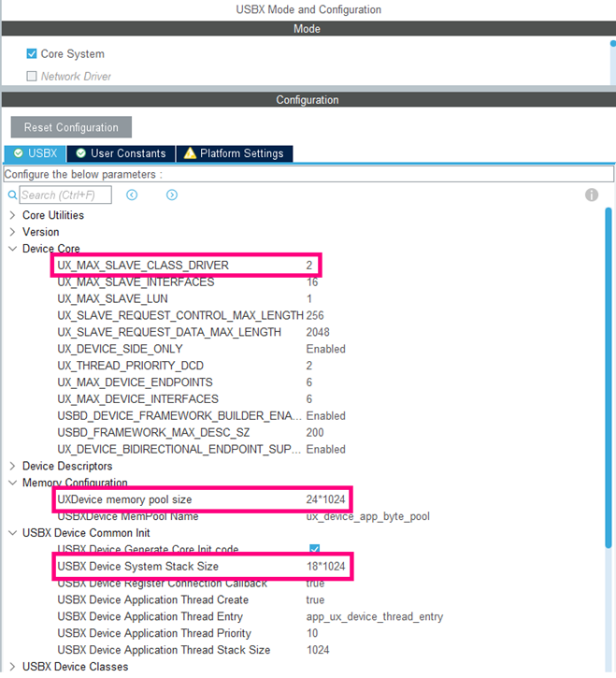
Task: Click the app_ux_device_thread_entry value
Action: 374,617
